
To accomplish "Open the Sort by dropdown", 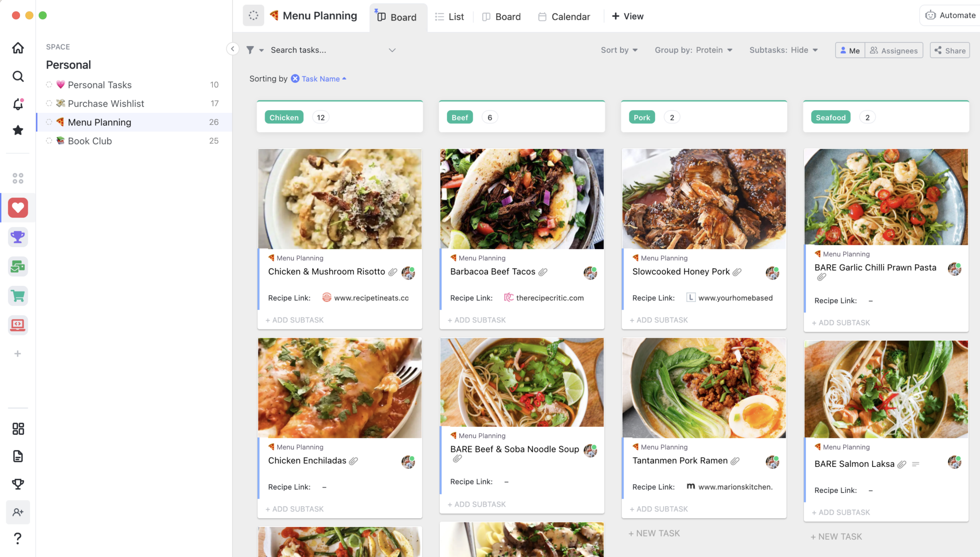I will click(619, 50).
